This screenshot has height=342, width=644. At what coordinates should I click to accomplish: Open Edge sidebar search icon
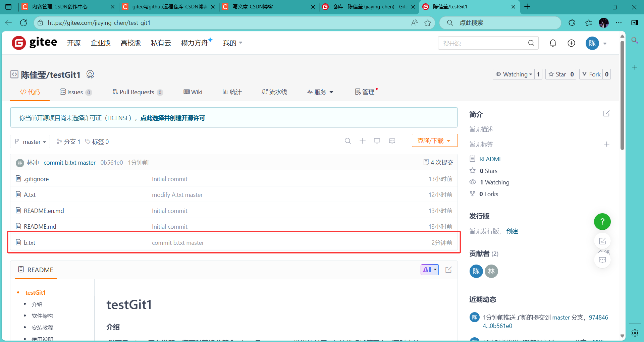[635, 41]
